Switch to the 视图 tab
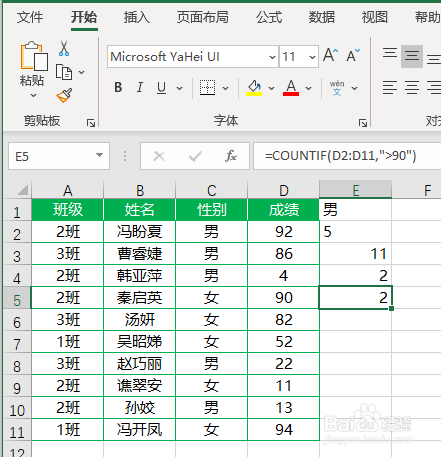This screenshot has width=441, height=457. (375, 17)
